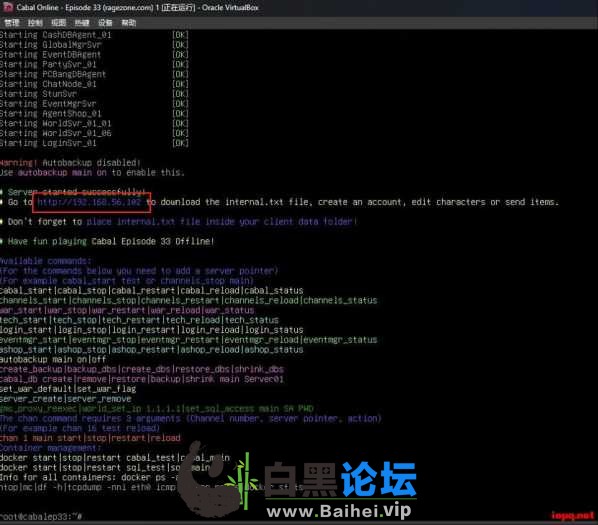Click the 'Info for all containers: docker ps' line
The width and height of the screenshot is (598, 525).
pos(90,478)
